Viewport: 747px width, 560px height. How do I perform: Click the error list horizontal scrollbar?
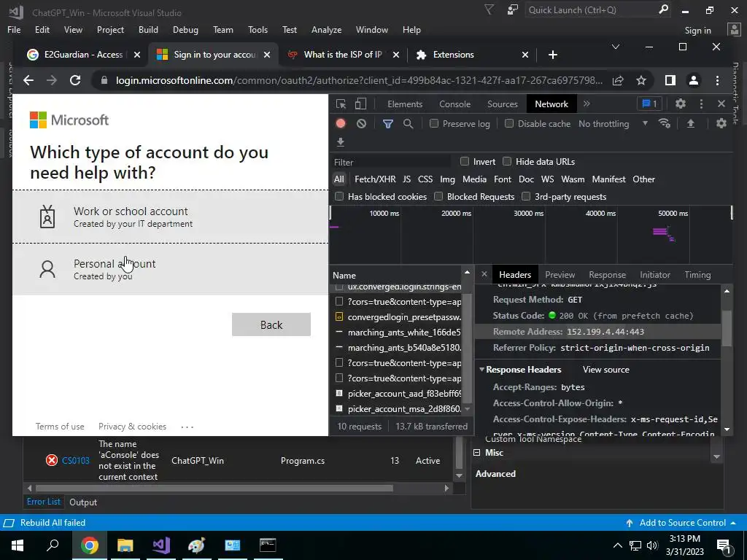pos(214,488)
